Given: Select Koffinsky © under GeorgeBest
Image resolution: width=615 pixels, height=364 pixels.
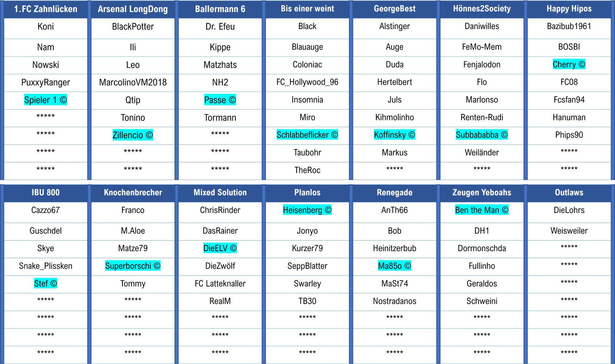Looking at the screenshot, I should coord(395,135).
